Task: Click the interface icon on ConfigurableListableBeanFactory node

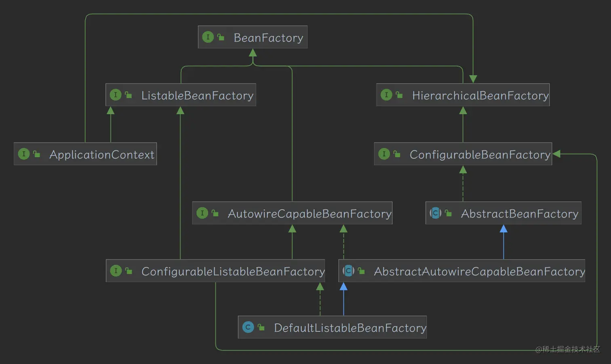Action: (116, 270)
